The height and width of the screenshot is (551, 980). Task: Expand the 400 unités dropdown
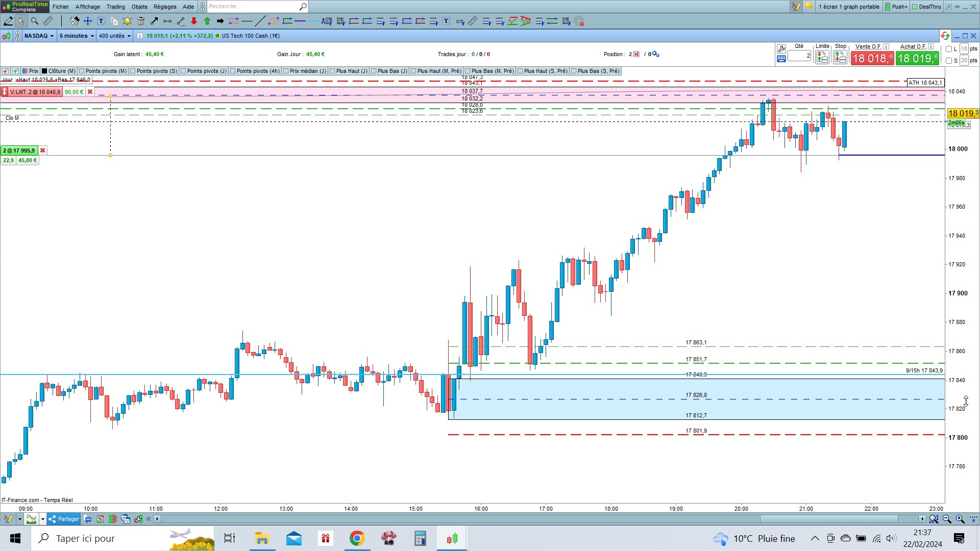pyautogui.click(x=115, y=36)
